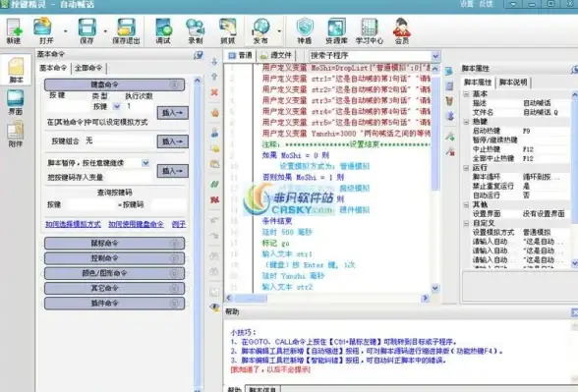Viewport: 578px width, 392px height.
Task: Collapse the 其他 property group
Action: pos(466,204)
